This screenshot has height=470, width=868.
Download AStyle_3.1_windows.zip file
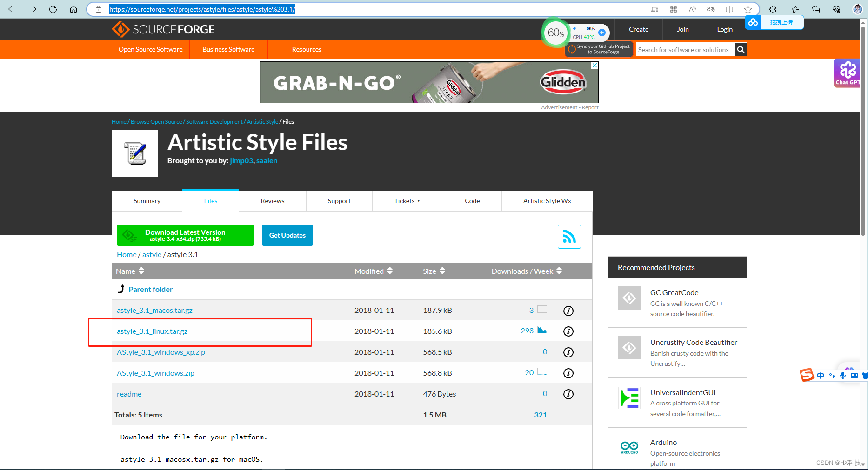155,373
